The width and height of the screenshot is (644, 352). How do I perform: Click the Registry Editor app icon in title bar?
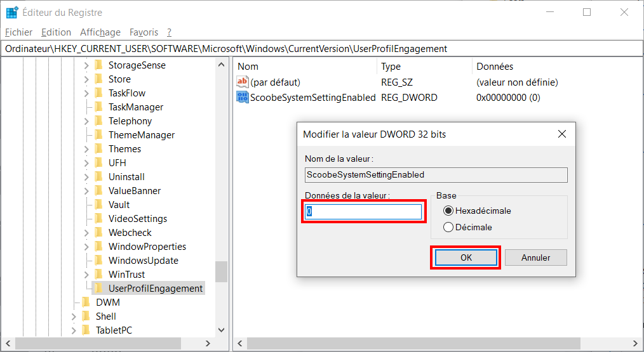(12, 12)
